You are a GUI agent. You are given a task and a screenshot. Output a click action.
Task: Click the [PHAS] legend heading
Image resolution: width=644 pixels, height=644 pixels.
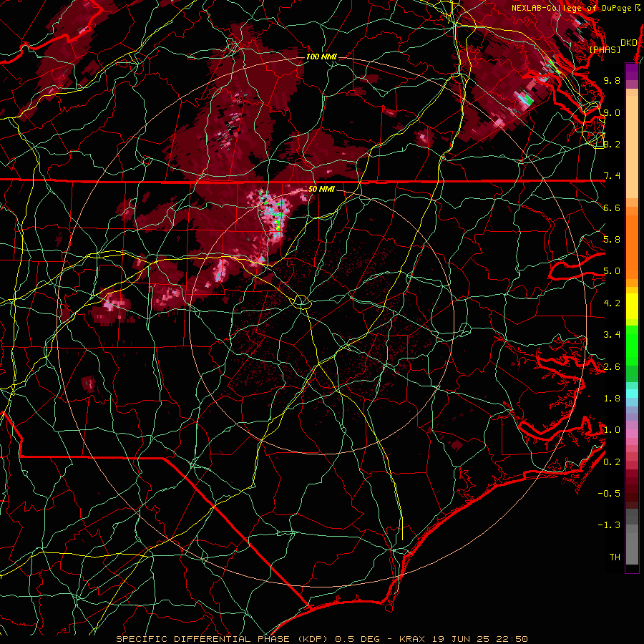coord(605,50)
